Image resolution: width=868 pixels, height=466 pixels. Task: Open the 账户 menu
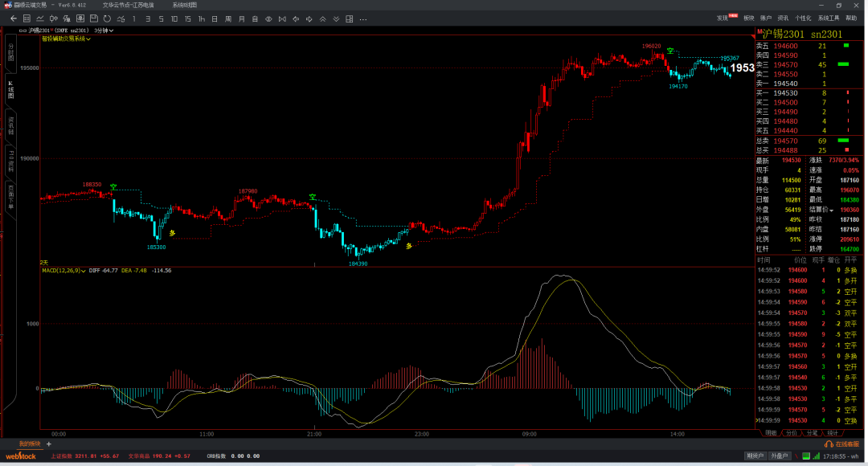(x=766, y=18)
